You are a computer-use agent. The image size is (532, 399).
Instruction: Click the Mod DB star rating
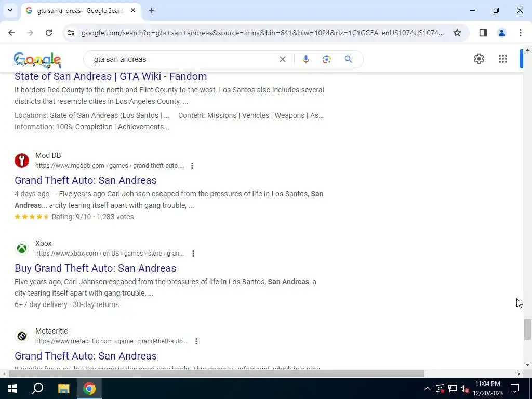pos(32,217)
